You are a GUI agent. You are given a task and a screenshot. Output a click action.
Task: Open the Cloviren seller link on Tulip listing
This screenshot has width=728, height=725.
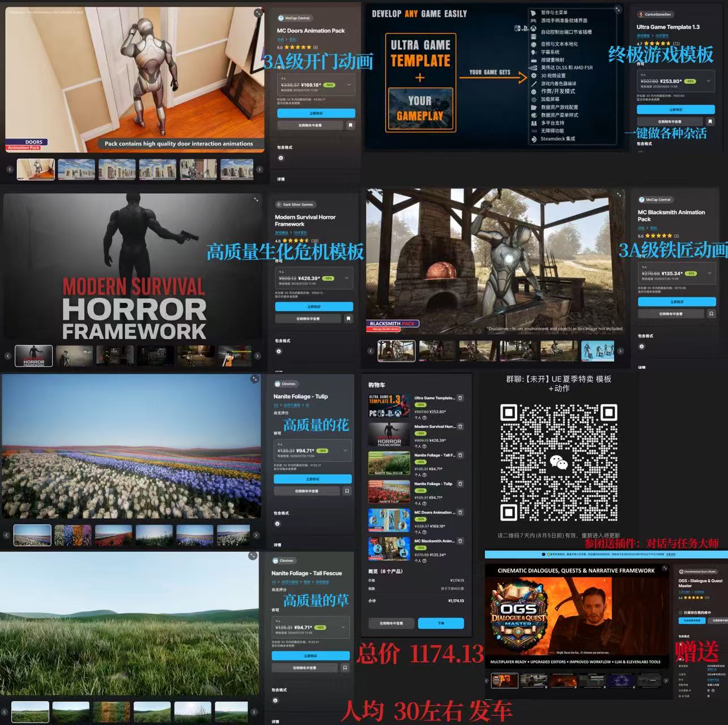286,384
